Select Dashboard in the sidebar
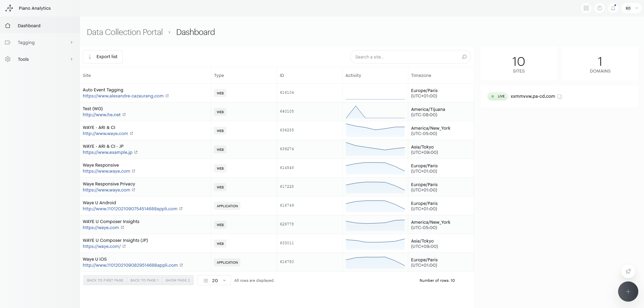This screenshot has height=308, width=644. tap(29, 26)
